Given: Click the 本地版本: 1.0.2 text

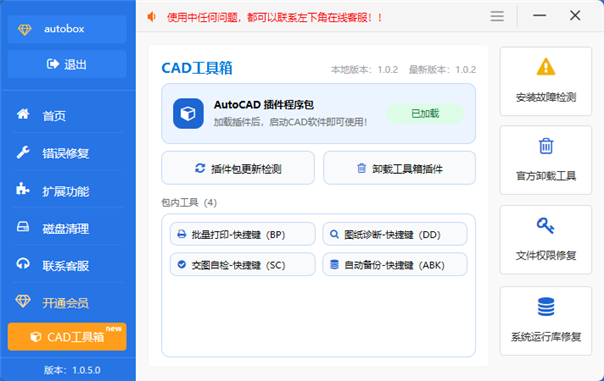Looking at the screenshot, I should pos(364,70).
